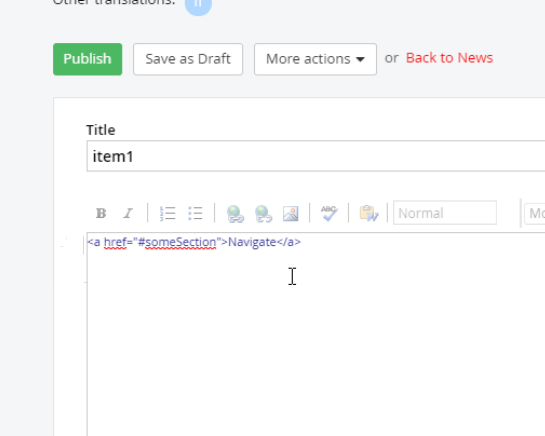Click inside the HTML content editor area
This screenshot has width=545, height=436.
click(x=316, y=334)
